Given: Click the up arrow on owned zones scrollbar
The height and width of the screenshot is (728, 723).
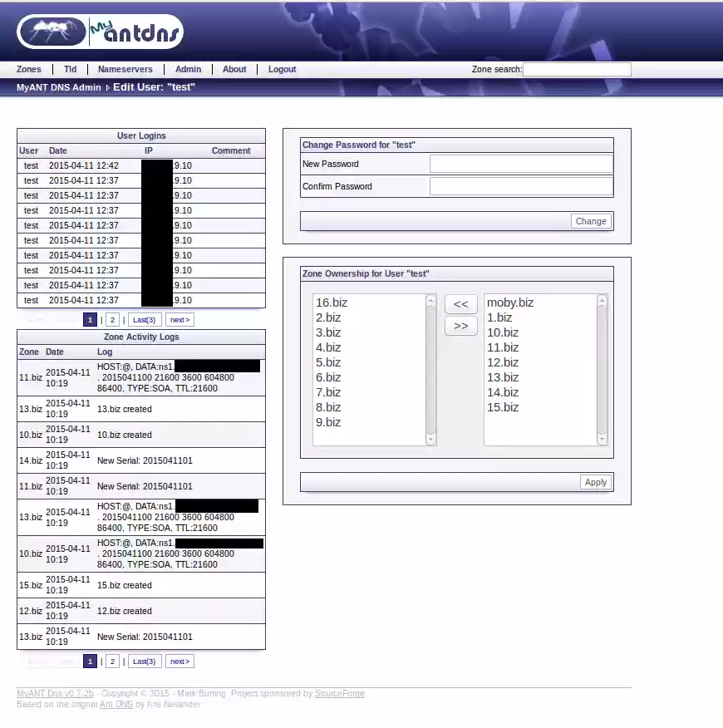Looking at the screenshot, I should click(x=602, y=300).
